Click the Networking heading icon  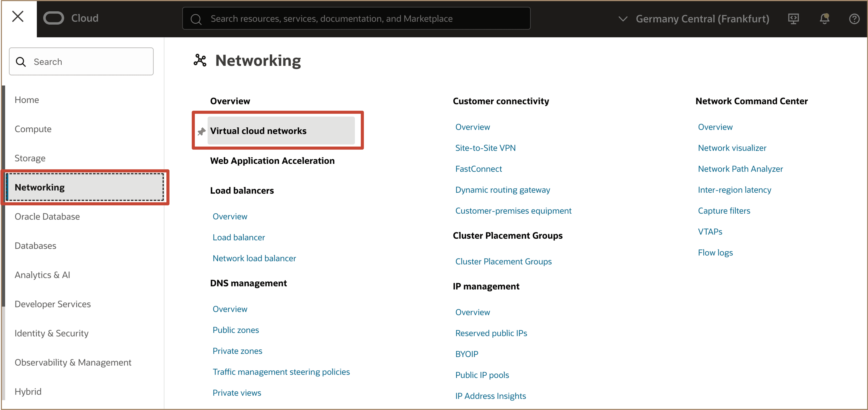click(x=200, y=61)
